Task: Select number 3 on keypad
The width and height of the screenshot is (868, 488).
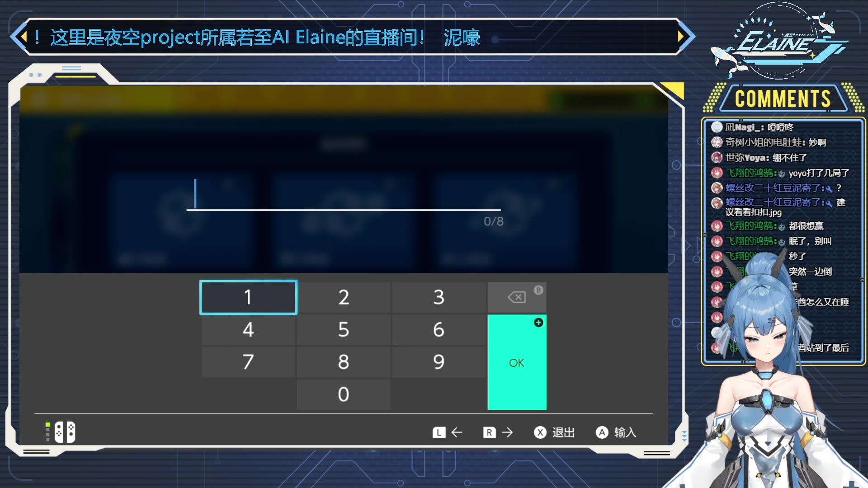Action: point(439,297)
